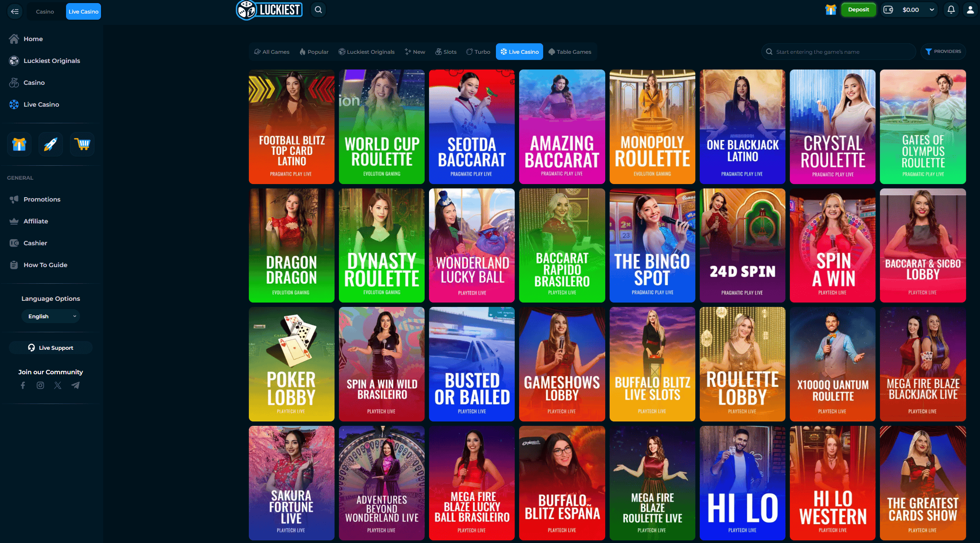Open Crystal Roulette game

[x=833, y=127]
